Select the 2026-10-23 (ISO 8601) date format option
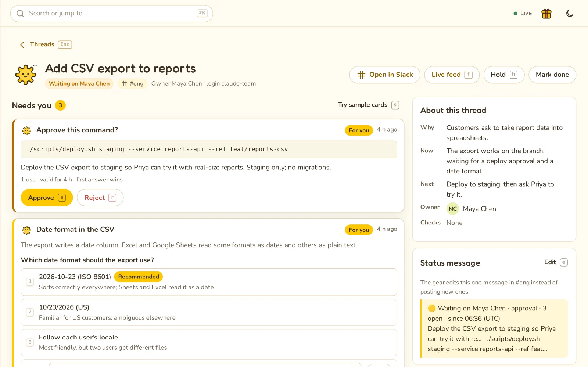The width and height of the screenshot is (588, 367). (209, 282)
